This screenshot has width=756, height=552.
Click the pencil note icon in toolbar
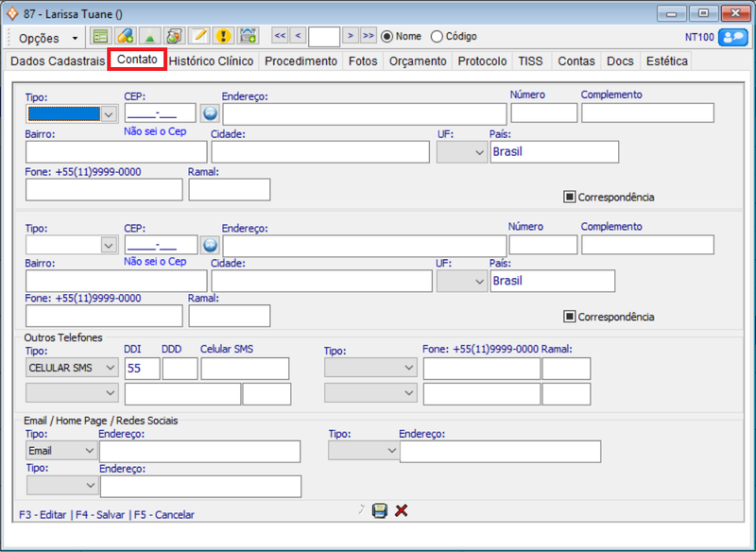(198, 37)
